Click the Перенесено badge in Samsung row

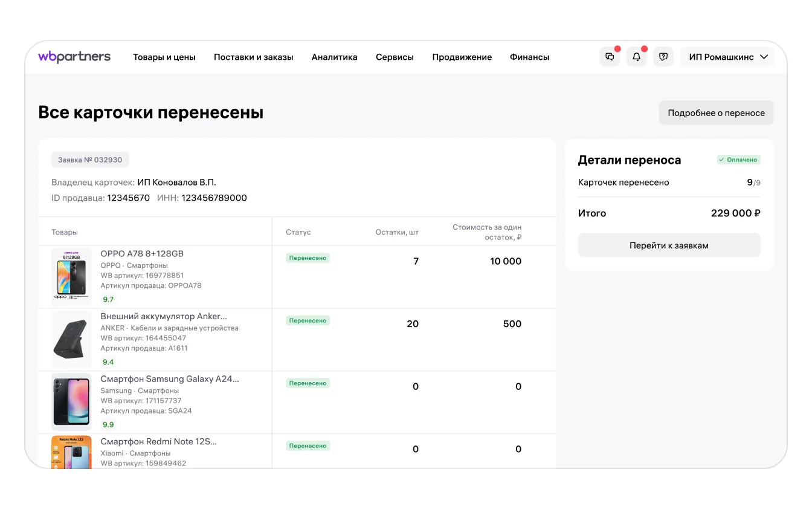(308, 383)
